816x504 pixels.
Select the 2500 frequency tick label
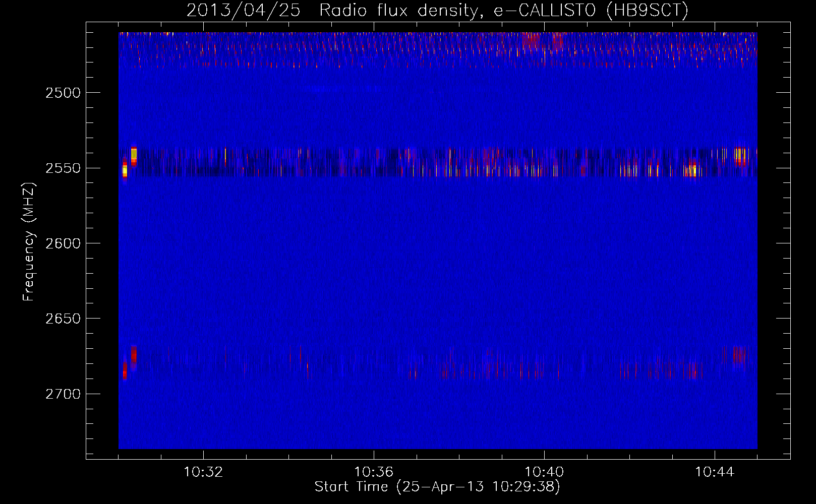[x=63, y=93]
